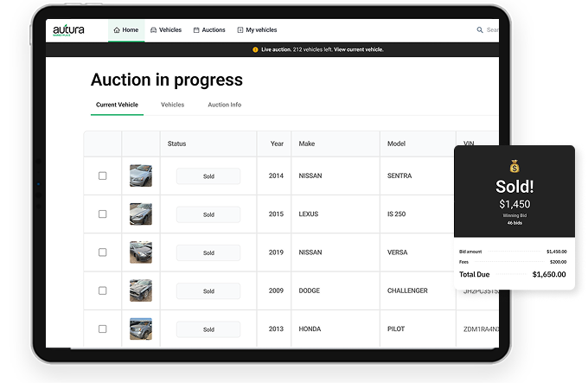588x383 pixels.
Task: Click the year 2019 cell
Action: 276,252
